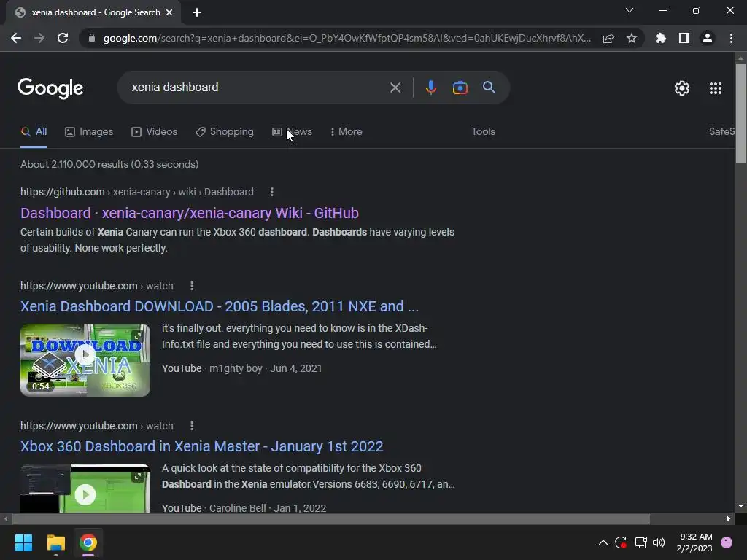Image resolution: width=747 pixels, height=560 pixels.
Task: Open the notification badge in tray
Action: click(x=727, y=542)
